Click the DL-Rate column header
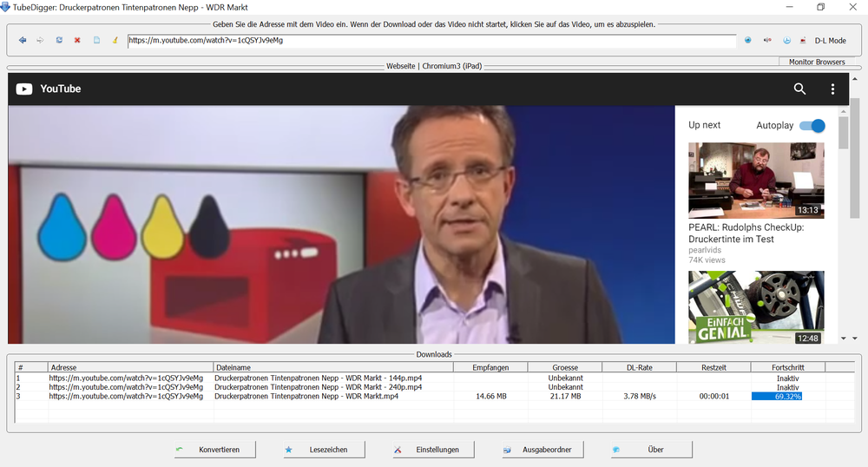The width and height of the screenshot is (868, 467). click(640, 367)
